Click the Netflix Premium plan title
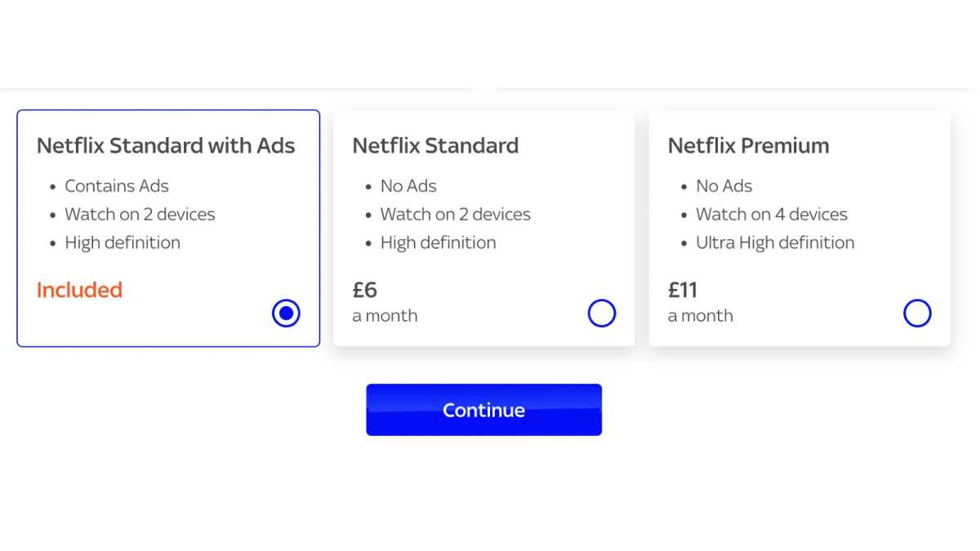This screenshot has height=551, width=980. pyautogui.click(x=748, y=146)
